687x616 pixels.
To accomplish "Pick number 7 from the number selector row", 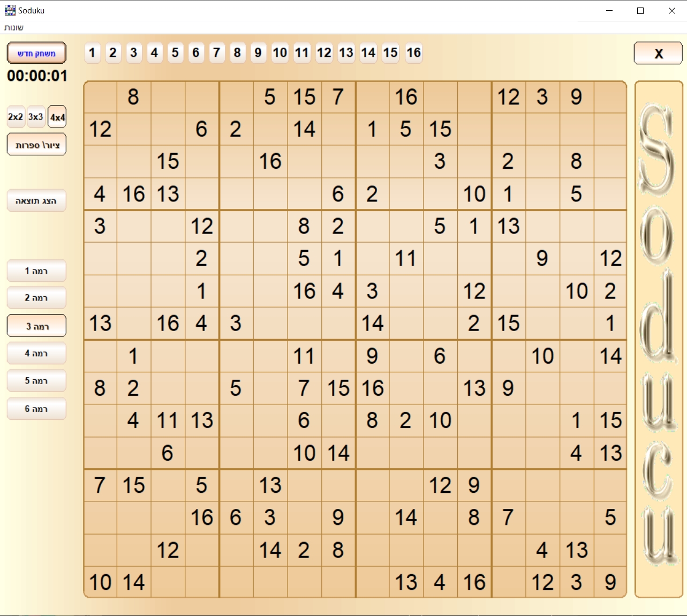I will click(217, 52).
